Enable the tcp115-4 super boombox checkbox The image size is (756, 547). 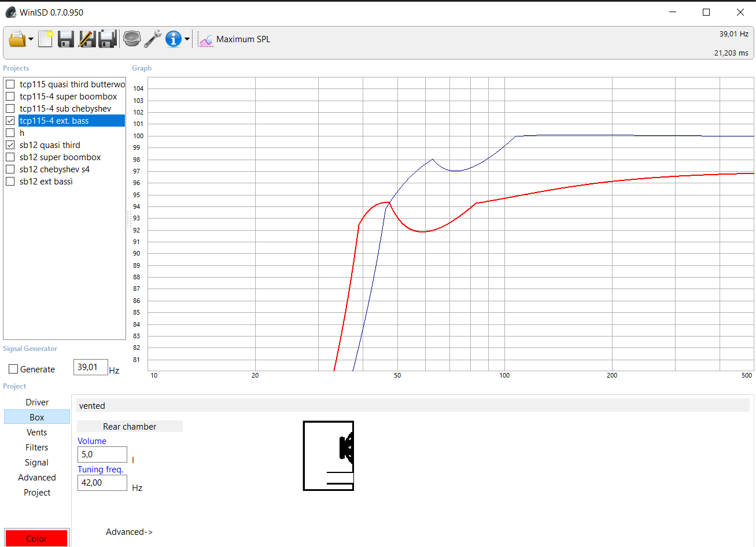tap(10, 97)
